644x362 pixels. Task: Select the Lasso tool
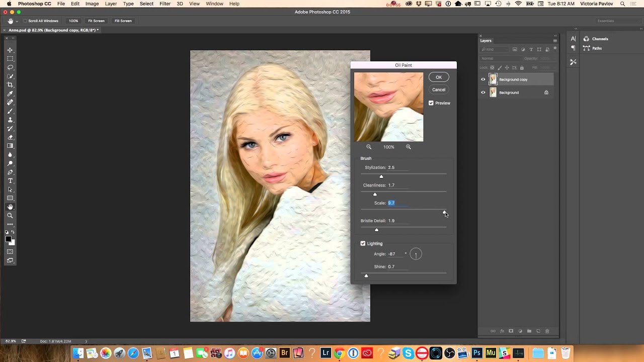pyautogui.click(x=10, y=67)
